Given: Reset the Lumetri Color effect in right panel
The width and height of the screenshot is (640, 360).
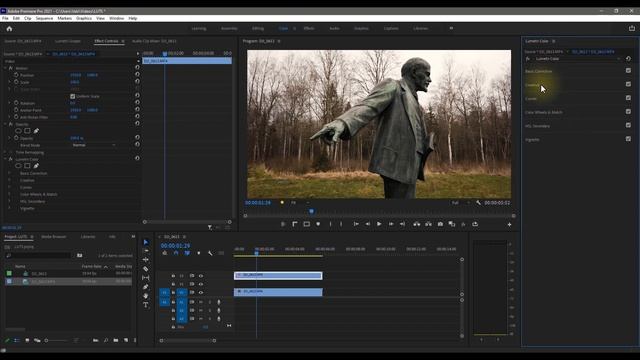Looking at the screenshot, I should tap(628, 59).
